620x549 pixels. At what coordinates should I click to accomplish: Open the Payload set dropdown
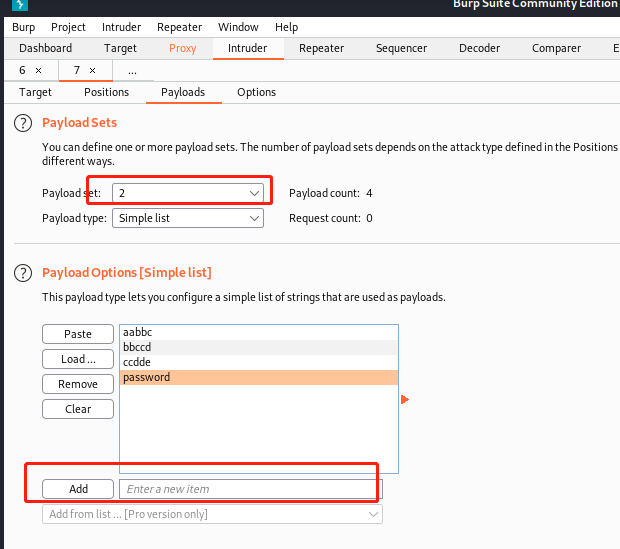coord(188,193)
